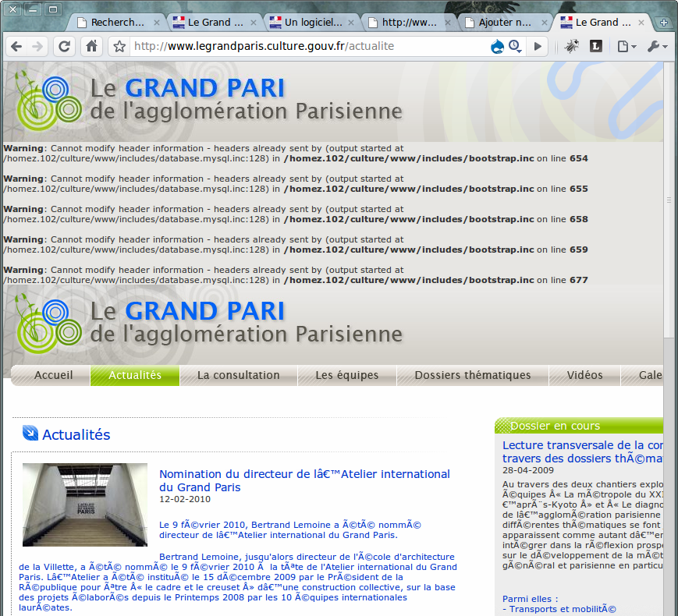This screenshot has height=616, width=678.
Task: Click the Go play arrow button
Action: click(x=538, y=46)
